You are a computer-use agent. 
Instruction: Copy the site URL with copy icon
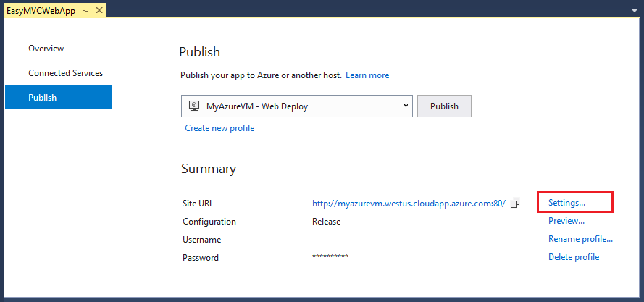click(x=515, y=203)
